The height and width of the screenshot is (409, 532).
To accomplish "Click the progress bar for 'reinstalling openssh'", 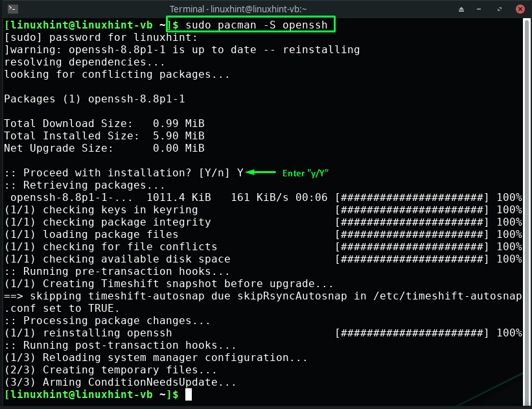I will (412, 333).
